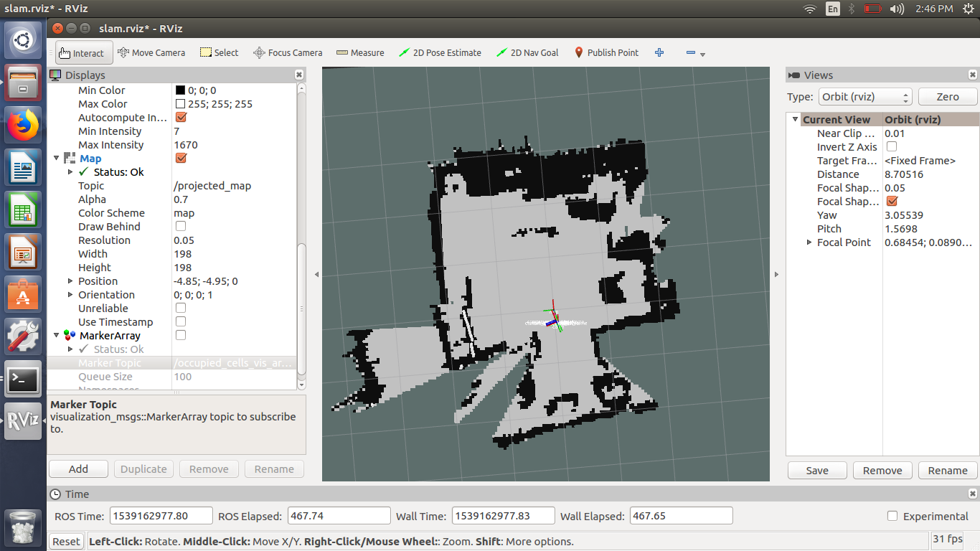Image resolution: width=980 pixels, height=551 pixels.
Task: Click the Remove view button
Action: pos(882,471)
